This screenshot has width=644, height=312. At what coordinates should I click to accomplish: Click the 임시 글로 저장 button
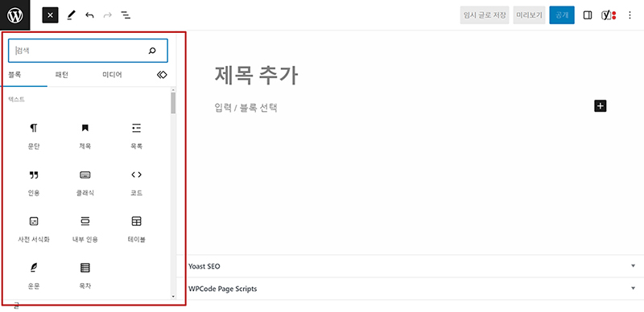pos(485,15)
